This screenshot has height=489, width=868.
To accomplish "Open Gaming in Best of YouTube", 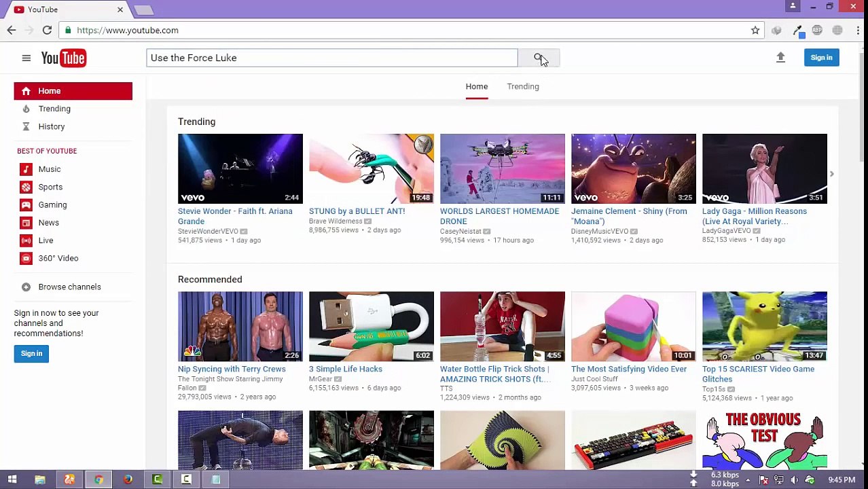I will click(52, 204).
